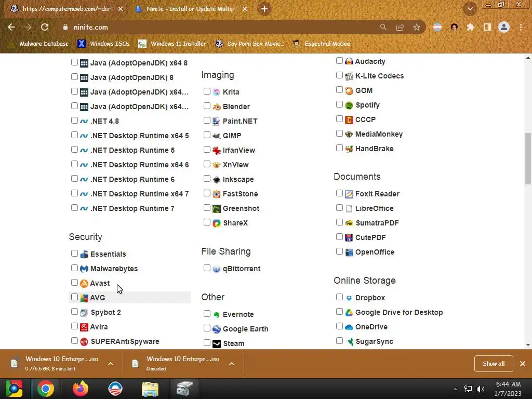The width and height of the screenshot is (532, 399).
Task: Click the GIMP icon
Action: pos(216,136)
